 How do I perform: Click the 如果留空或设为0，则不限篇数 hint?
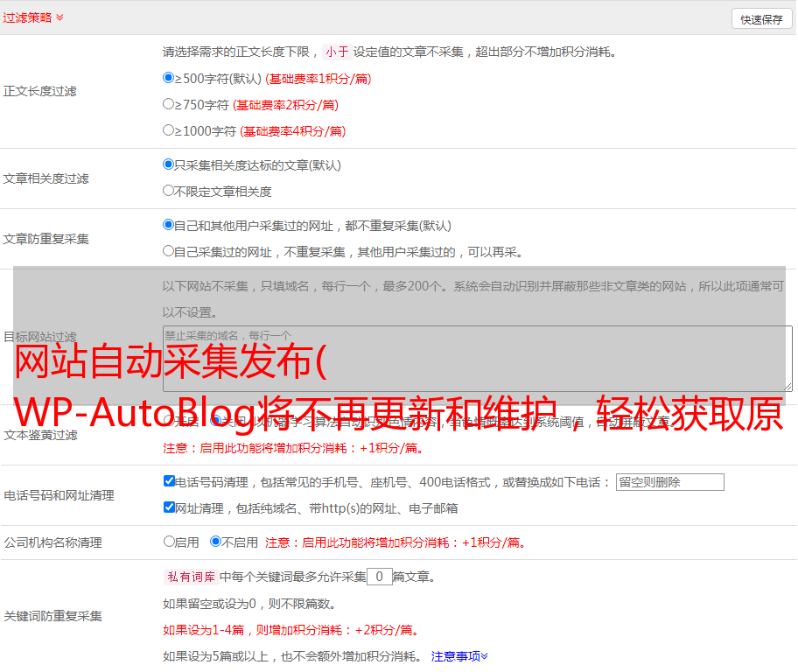coord(249,604)
